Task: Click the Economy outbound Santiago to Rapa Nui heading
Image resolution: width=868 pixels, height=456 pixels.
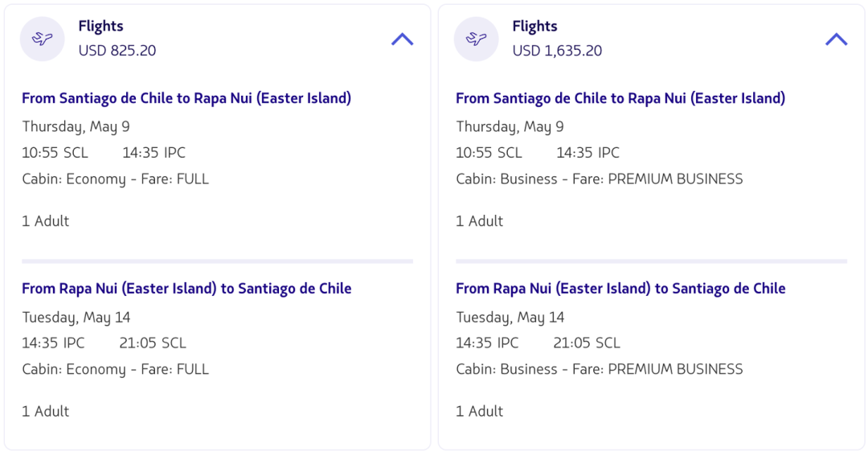Action: point(186,98)
